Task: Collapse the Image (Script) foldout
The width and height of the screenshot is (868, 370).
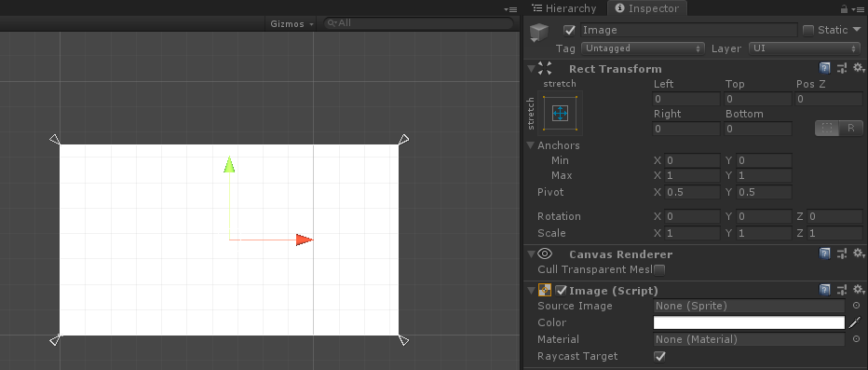Action: pyautogui.click(x=531, y=290)
